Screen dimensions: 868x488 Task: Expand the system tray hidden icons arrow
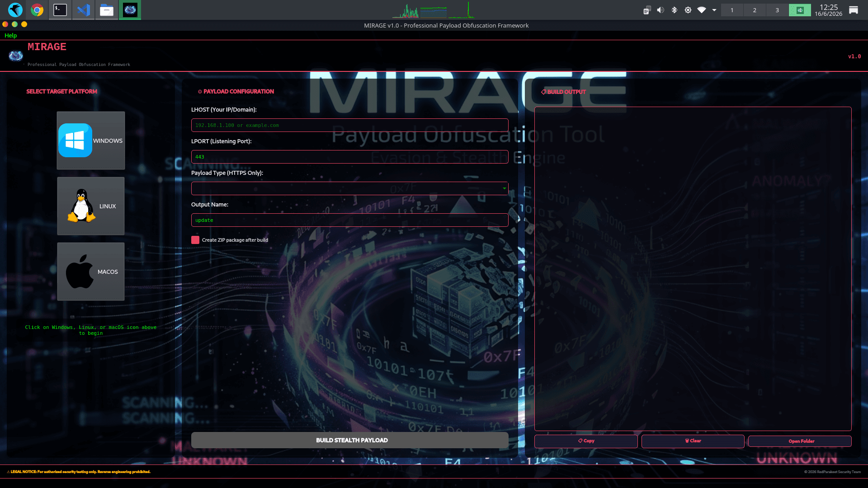(x=714, y=10)
